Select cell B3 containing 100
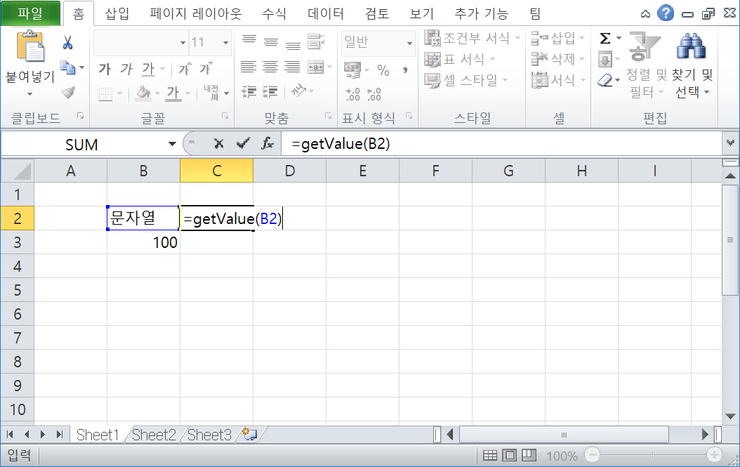 click(x=143, y=242)
